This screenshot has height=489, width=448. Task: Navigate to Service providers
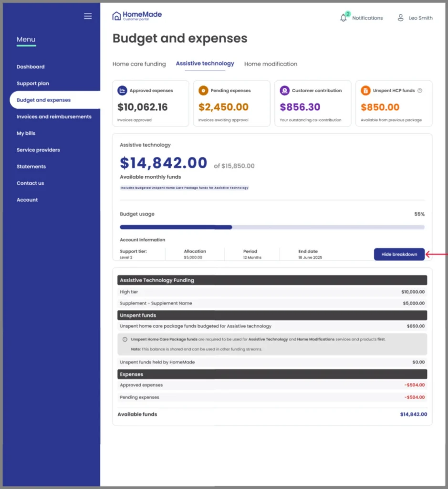38,150
